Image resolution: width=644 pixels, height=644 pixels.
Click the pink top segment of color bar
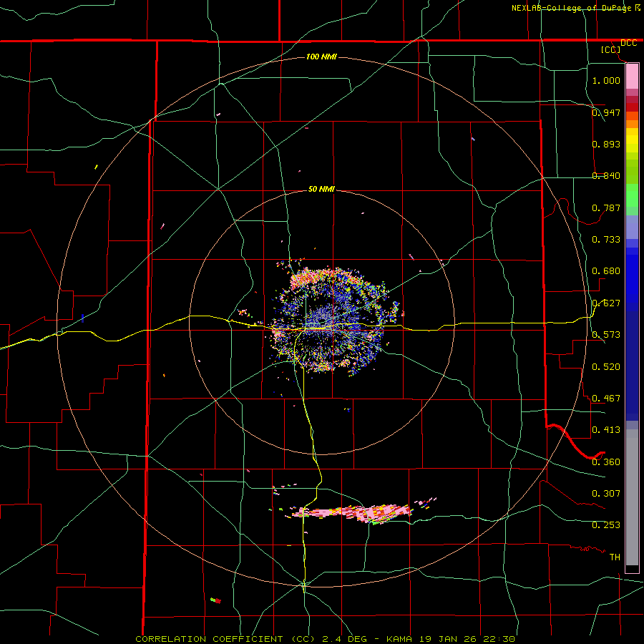click(x=632, y=76)
